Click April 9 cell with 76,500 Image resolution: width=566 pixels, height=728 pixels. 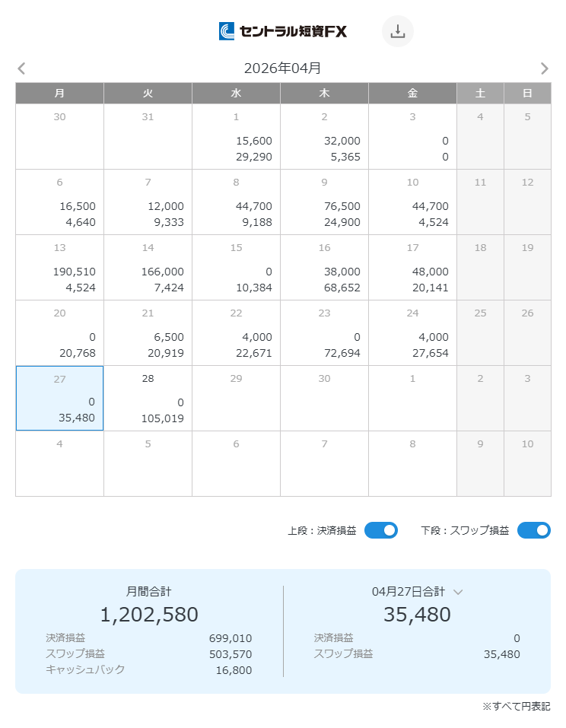324,202
